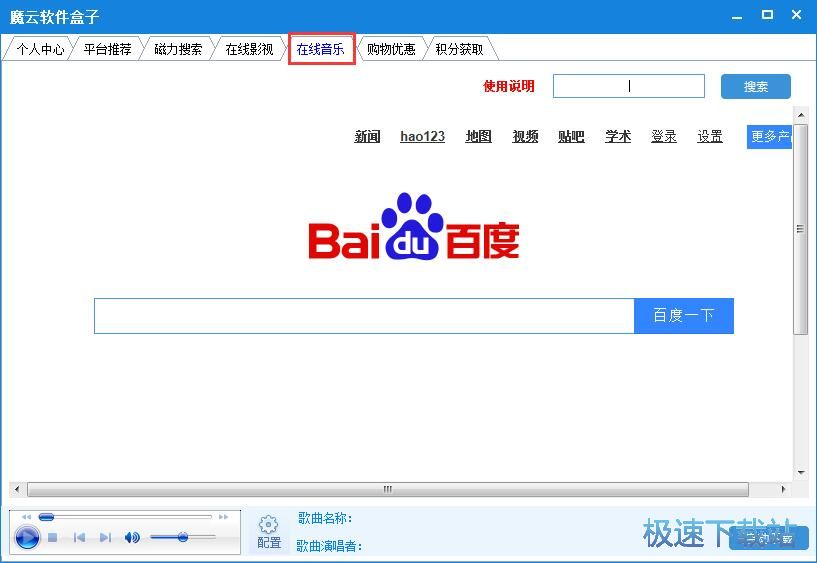
Task: Skip to the next track
Action: point(105,537)
